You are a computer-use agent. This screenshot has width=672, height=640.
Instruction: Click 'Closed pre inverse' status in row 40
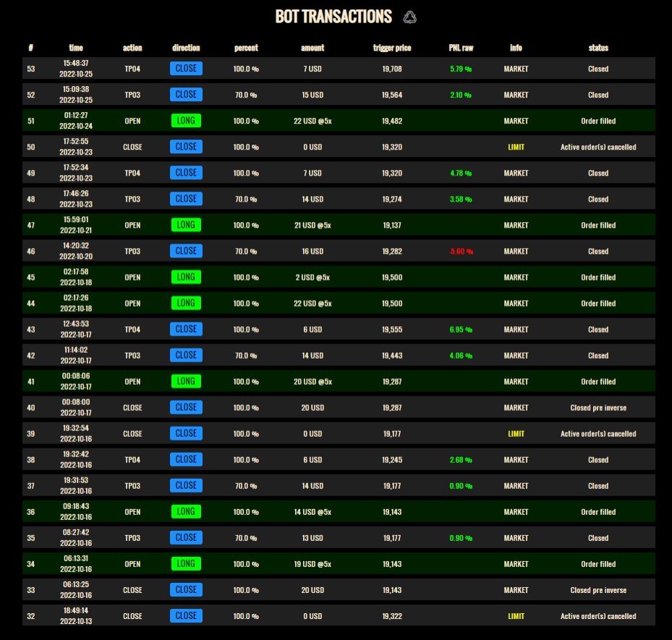pyautogui.click(x=598, y=408)
